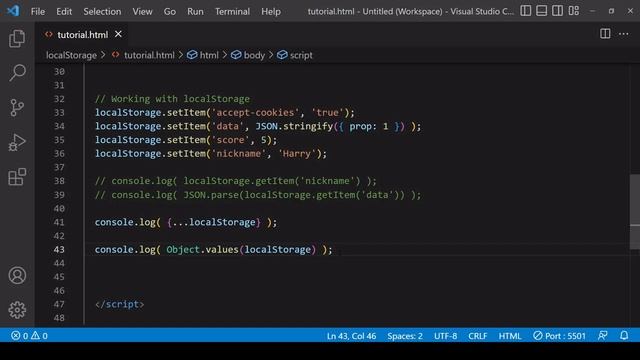Open the Manage gear settings icon
The width and height of the screenshot is (640, 360).
pyautogui.click(x=17, y=310)
